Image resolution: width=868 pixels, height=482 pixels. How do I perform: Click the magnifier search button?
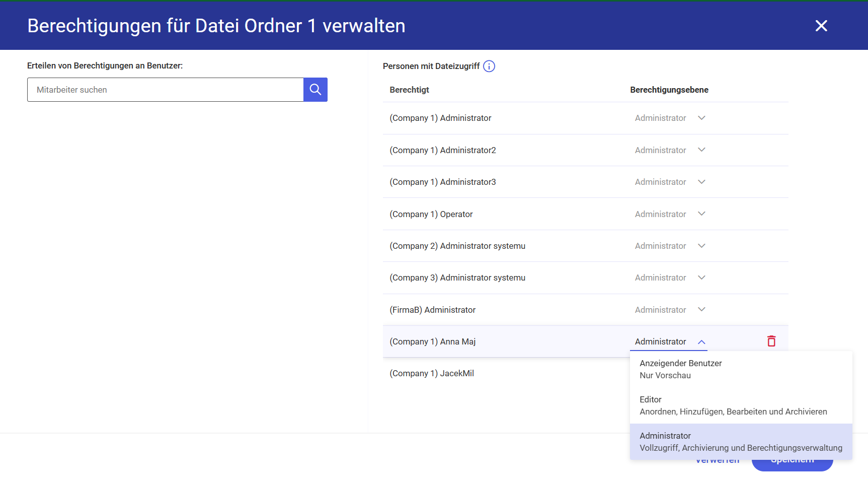(315, 90)
